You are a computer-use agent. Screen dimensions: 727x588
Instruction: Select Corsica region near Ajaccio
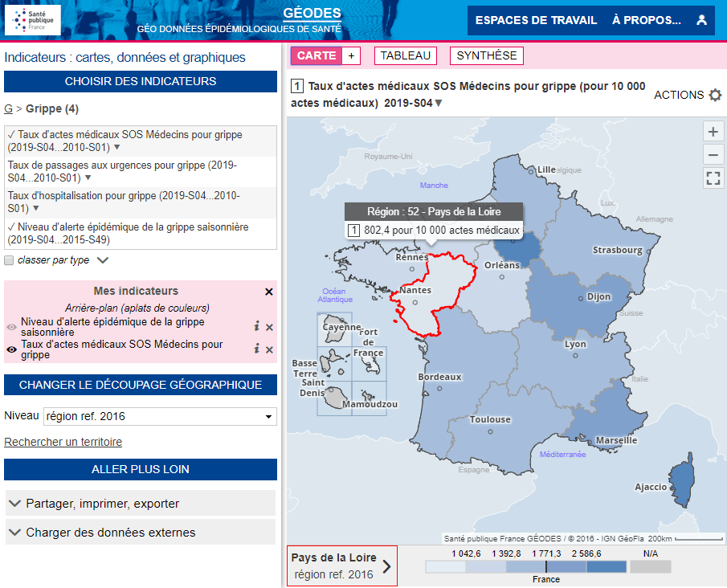coord(682,480)
